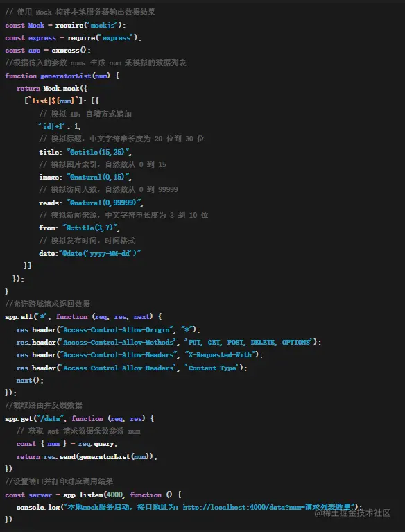
Task: Click the comment "// 模拟发布时间，时间格式"
Action: [x=87, y=241]
